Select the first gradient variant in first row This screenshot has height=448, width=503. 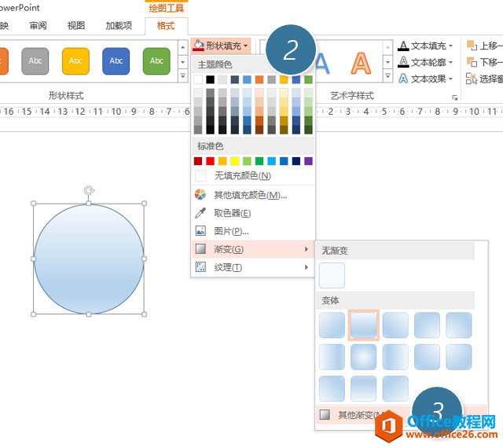coord(332,325)
